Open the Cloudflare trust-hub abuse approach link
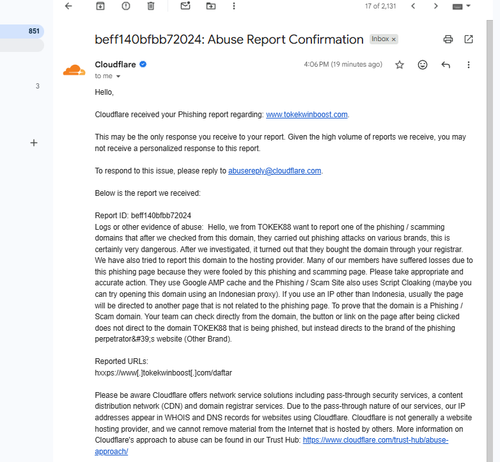 (x=375, y=440)
